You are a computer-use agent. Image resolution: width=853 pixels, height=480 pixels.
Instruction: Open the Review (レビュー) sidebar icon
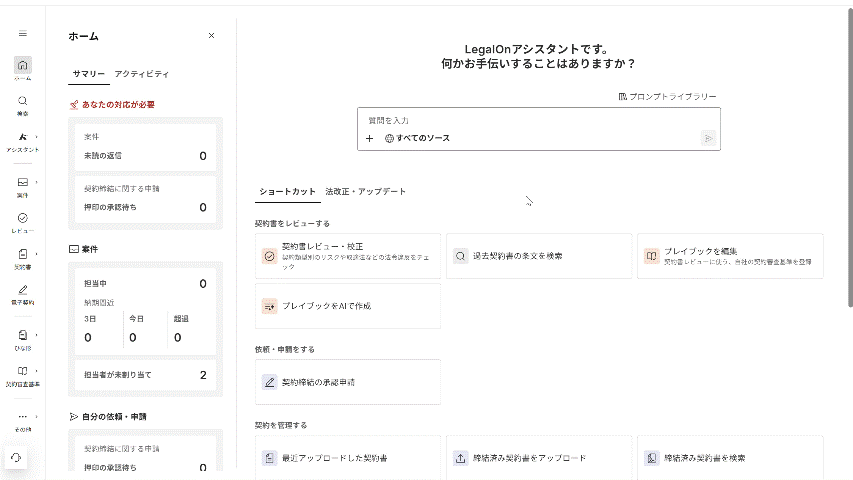click(x=22, y=218)
